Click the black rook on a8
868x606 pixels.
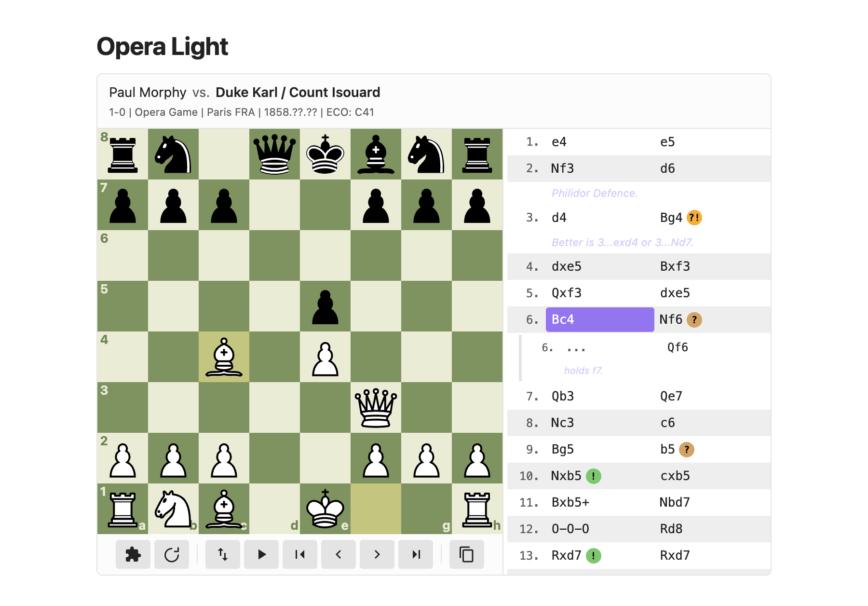click(x=123, y=154)
